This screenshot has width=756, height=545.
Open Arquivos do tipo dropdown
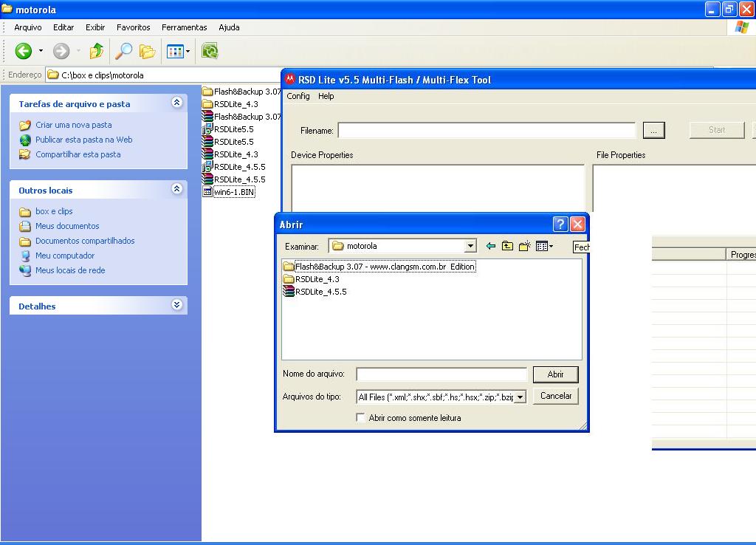coord(520,397)
